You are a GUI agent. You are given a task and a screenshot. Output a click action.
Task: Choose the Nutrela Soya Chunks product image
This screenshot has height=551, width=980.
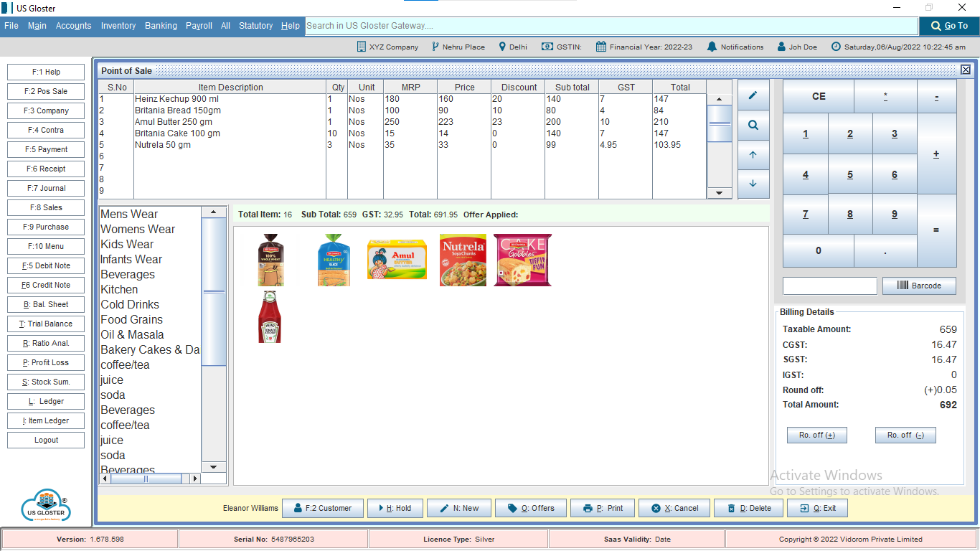(463, 260)
